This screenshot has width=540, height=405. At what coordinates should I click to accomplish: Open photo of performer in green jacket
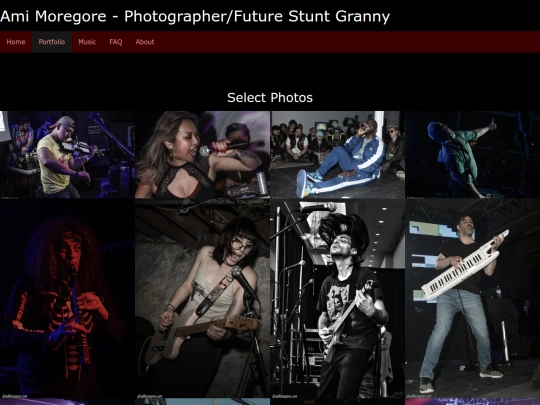pyautogui.click(x=472, y=155)
